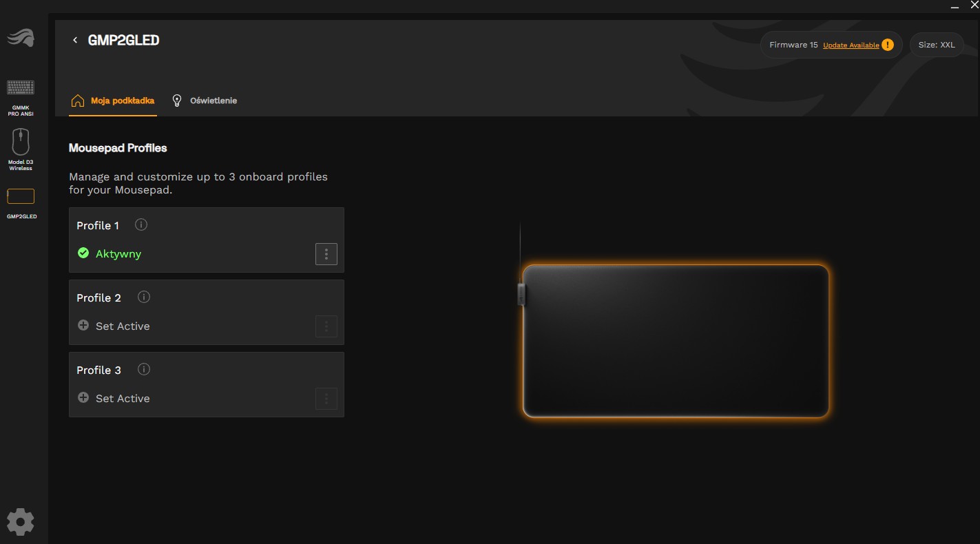This screenshot has width=980, height=544.
Task: Click the orange firmware warning icon
Action: [888, 45]
